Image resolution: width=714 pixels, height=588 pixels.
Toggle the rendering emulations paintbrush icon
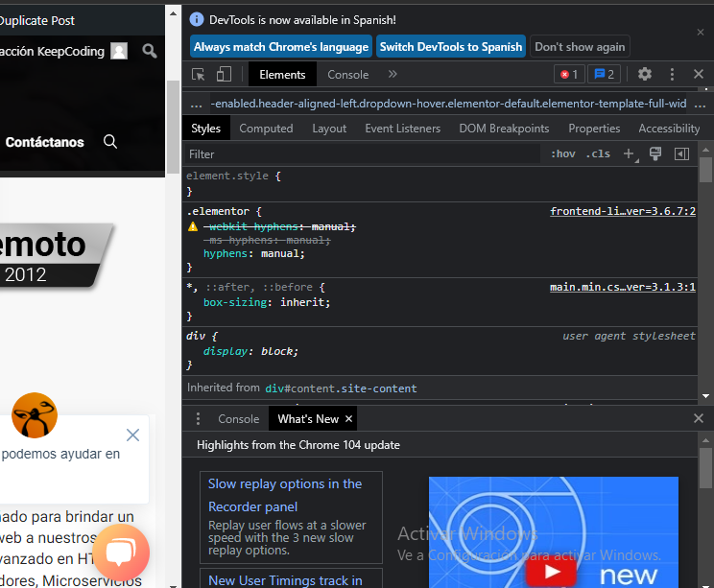pyautogui.click(x=655, y=153)
